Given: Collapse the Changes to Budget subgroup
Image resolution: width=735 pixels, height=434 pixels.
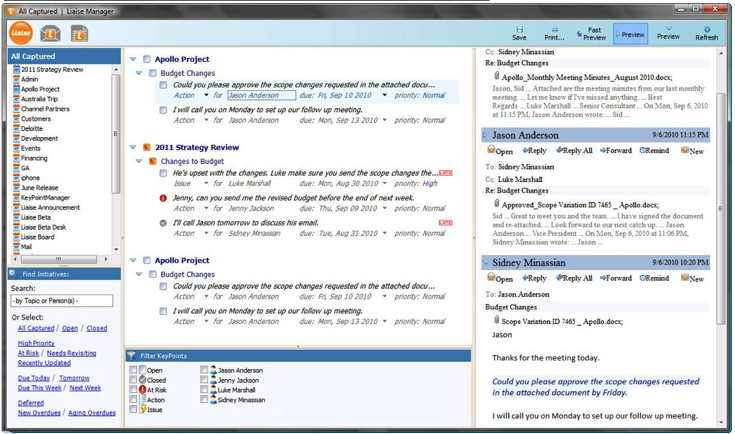Looking at the screenshot, I should (x=140, y=161).
